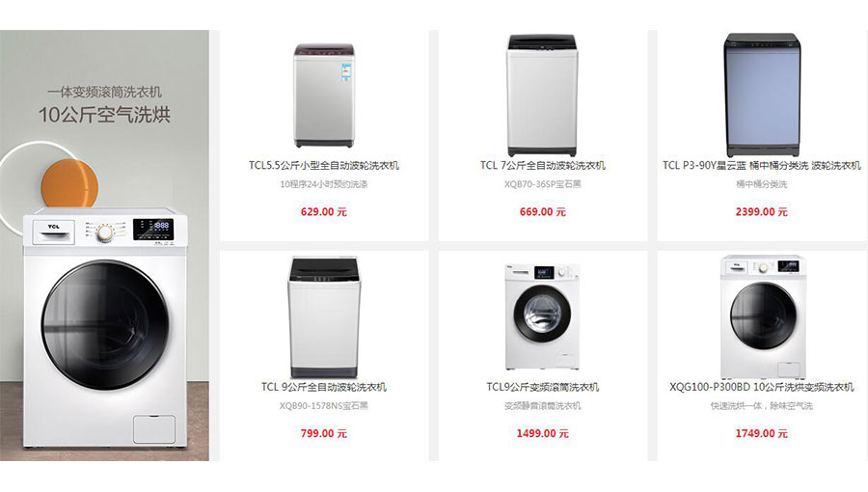Select the 1499.00 元 price
868x492 pixels.
pyautogui.click(x=542, y=433)
